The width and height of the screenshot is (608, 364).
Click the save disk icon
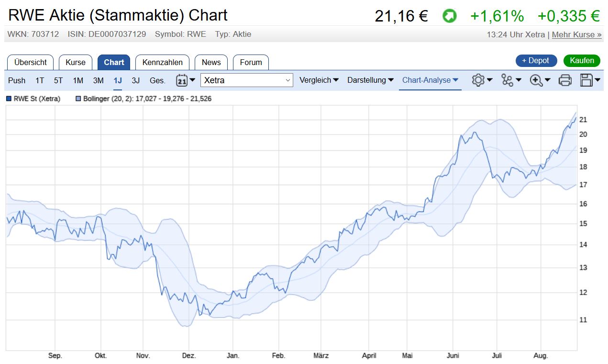(x=587, y=80)
